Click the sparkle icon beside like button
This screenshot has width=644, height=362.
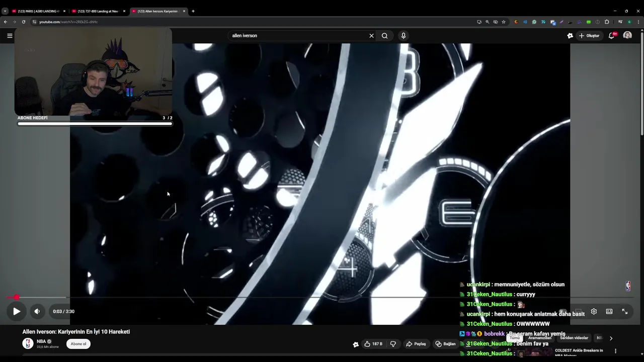pos(356,344)
